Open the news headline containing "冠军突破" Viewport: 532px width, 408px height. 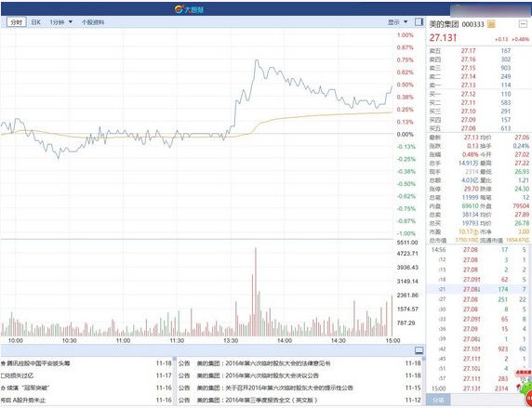click(26, 388)
